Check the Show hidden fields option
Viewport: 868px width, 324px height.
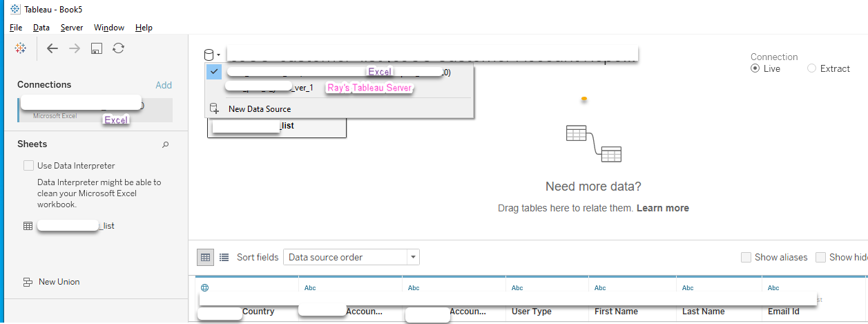[820, 257]
